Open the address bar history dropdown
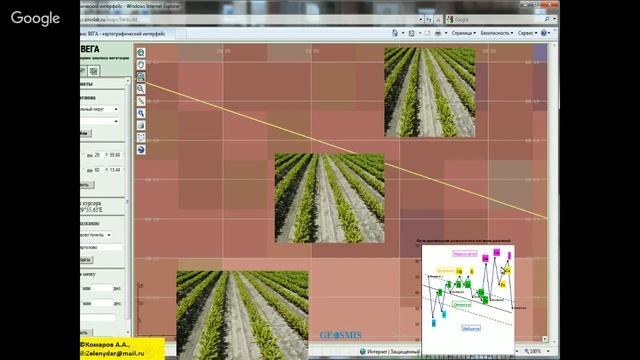The image size is (640, 360). (420, 19)
